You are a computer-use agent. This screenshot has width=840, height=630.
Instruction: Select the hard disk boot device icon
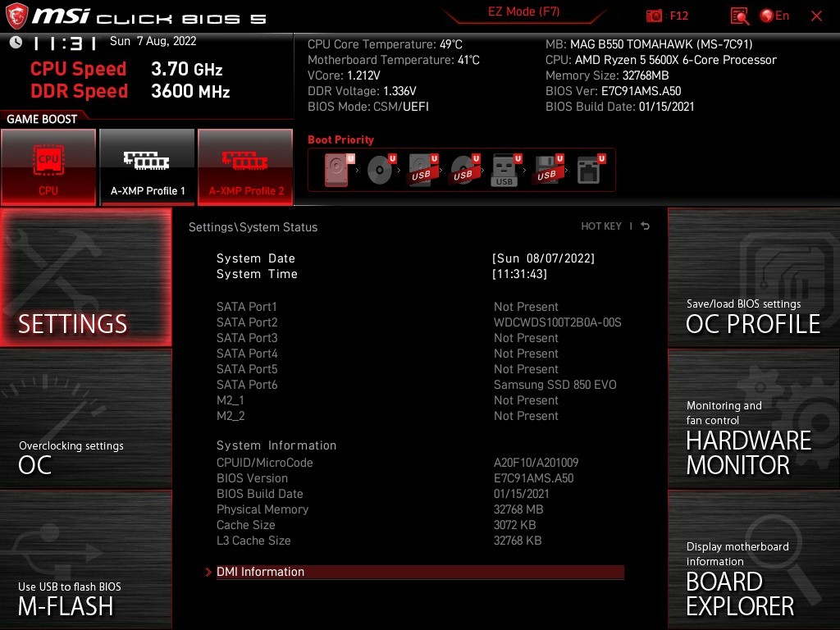click(x=339, y=170)
